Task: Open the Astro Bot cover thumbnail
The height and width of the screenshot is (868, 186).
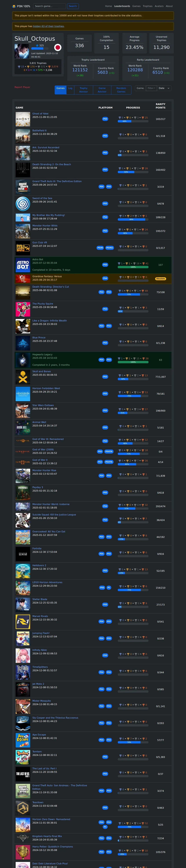Action: 23,265
